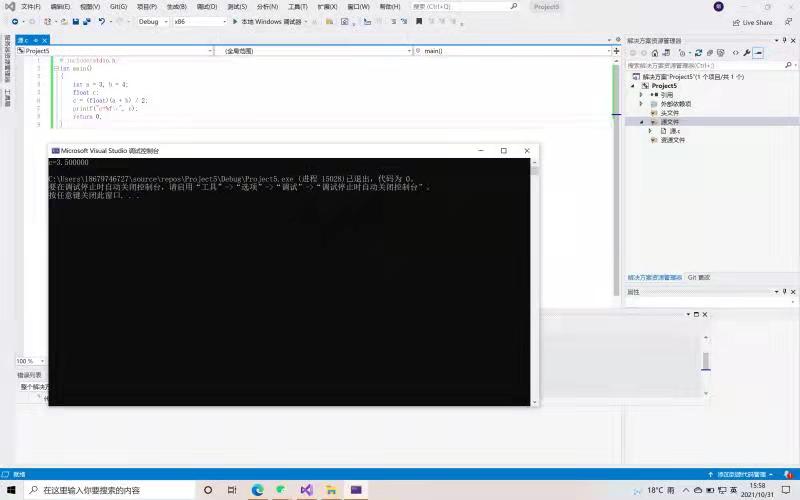Screen dimensions: 800x500
Task: Open the Windows Start menu
Action: [11, 490]
